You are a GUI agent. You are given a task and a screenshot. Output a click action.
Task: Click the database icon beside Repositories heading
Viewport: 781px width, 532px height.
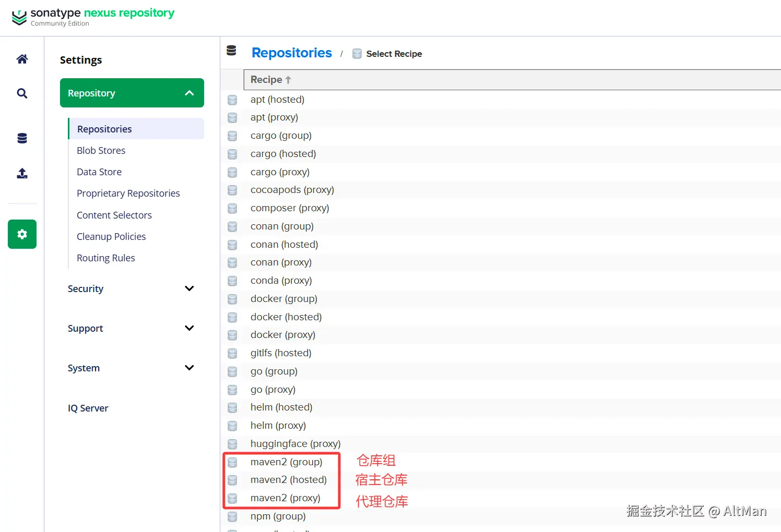[231, 51]
